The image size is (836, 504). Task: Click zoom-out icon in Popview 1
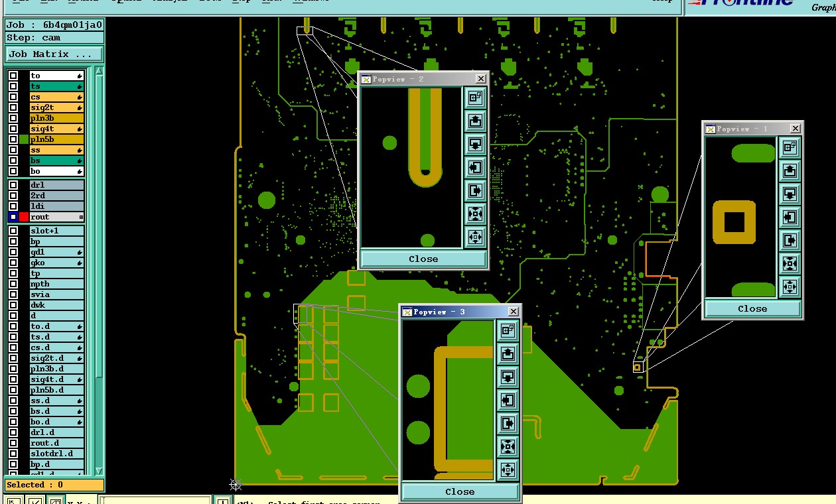point(790,287)
